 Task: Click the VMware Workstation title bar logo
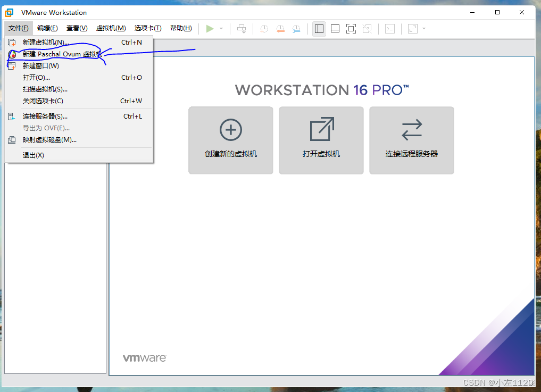click(x=9, y=13)
